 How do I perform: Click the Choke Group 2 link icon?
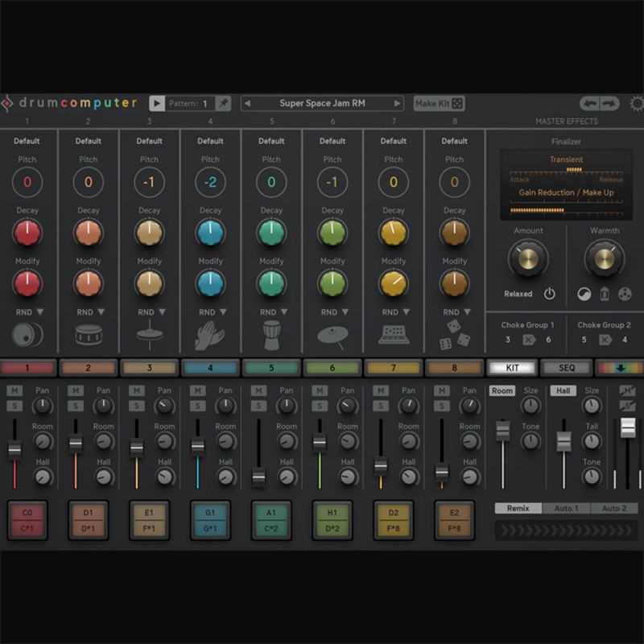[x=605, y=340]
